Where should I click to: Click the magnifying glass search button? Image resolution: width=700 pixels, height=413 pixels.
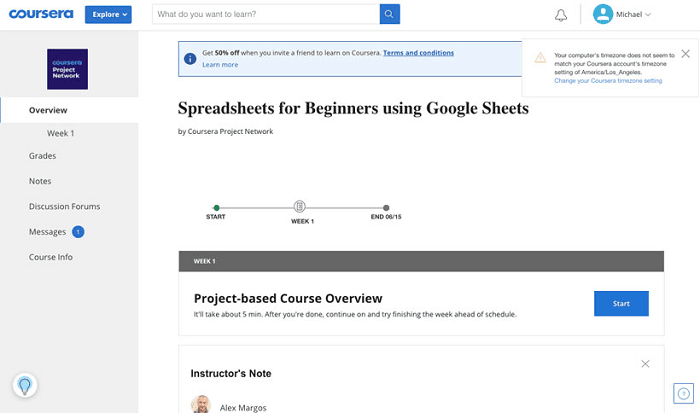click(390, 14)
